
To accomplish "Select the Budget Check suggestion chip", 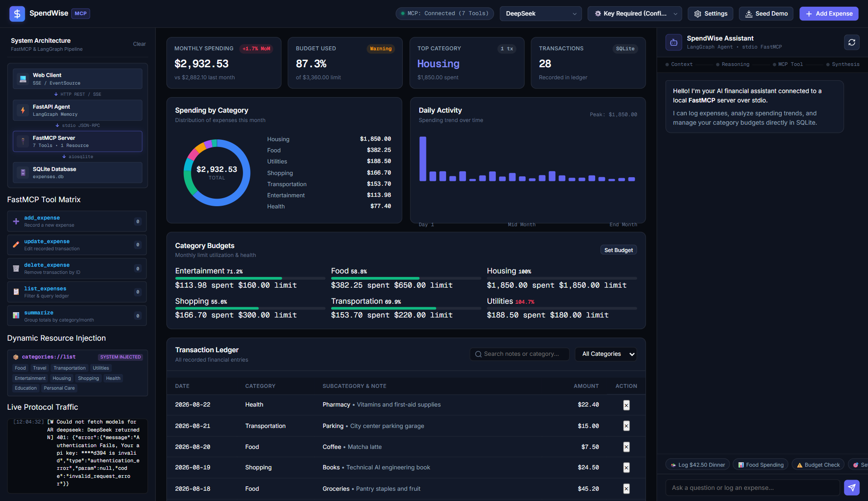I will (x=818, y=465).
